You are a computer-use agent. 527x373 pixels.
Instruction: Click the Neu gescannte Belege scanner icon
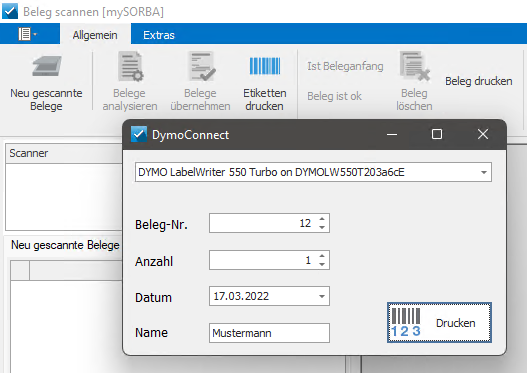pyautogui.click(x=47, y=66)
